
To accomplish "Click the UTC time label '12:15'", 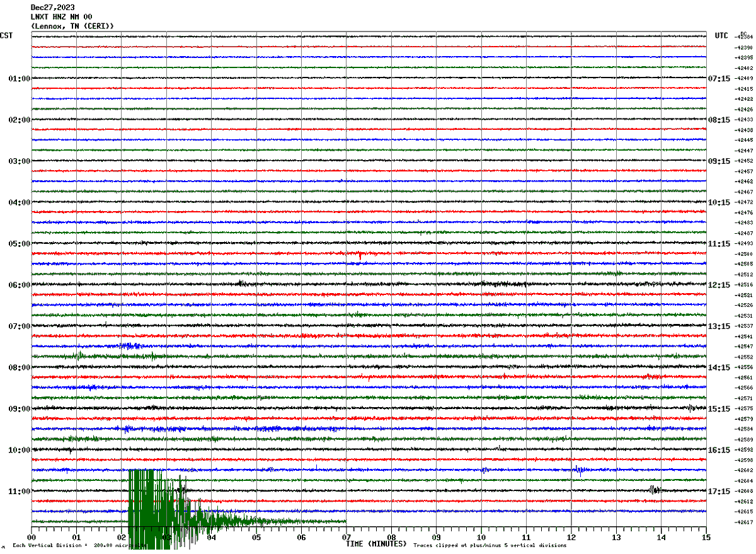I will click(x=719, y=285).
